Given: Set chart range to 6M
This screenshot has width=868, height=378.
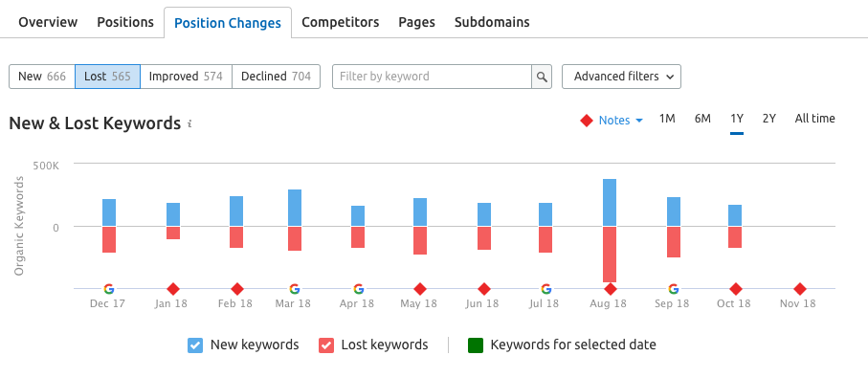Looking at the screenshot, I should tap(702, 119).
